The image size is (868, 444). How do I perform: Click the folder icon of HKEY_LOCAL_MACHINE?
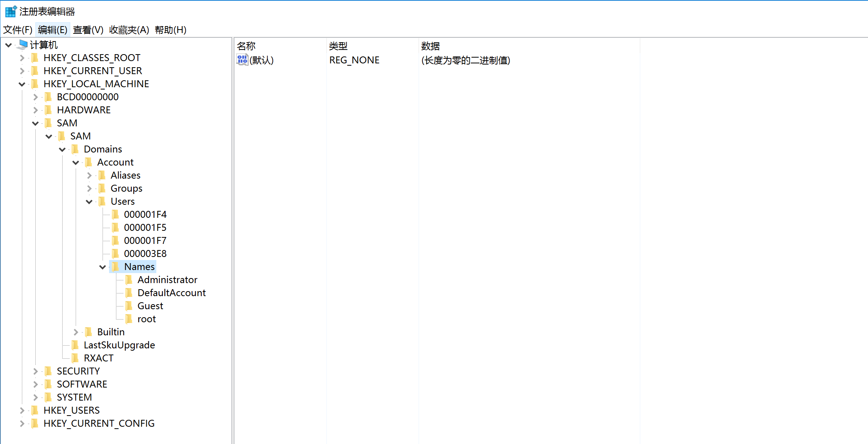(x=35, y=84)
